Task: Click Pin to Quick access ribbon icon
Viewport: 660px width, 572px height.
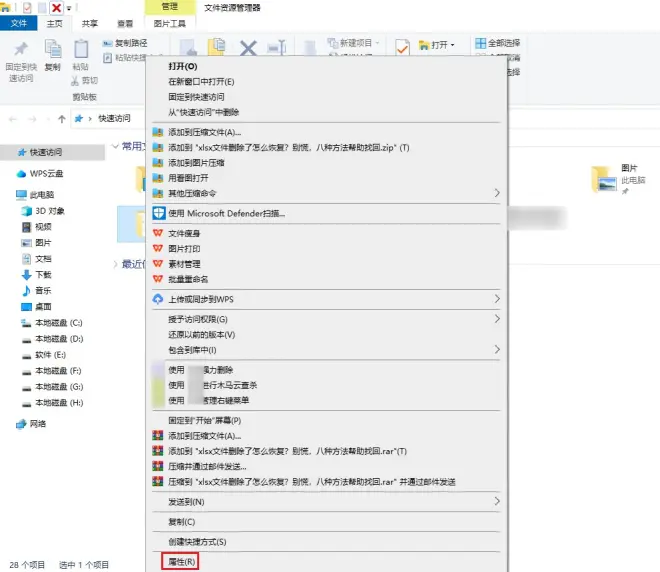Action: (x=21, y=49)
